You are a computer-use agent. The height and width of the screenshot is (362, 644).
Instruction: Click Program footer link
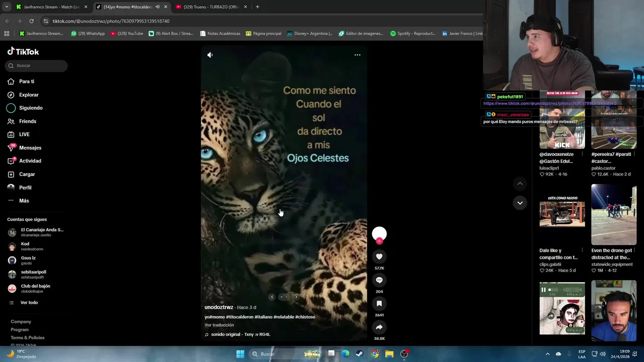point(20,330)
